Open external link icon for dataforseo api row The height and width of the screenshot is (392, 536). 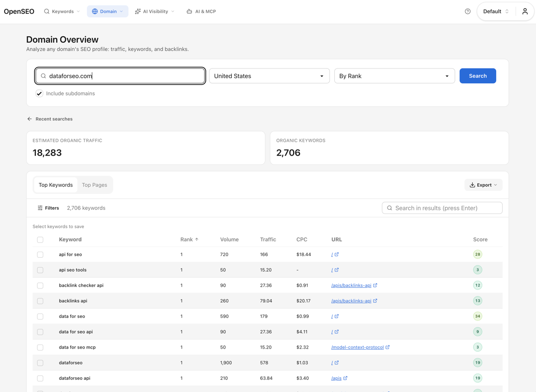(345, 378)
